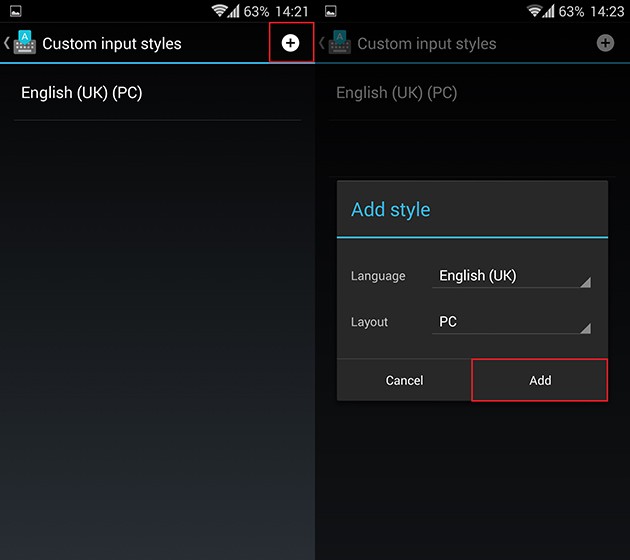The width and height of the screenshot is (630, 560).
Task: Tap the 14:21 clock
Action: point(292,11)
